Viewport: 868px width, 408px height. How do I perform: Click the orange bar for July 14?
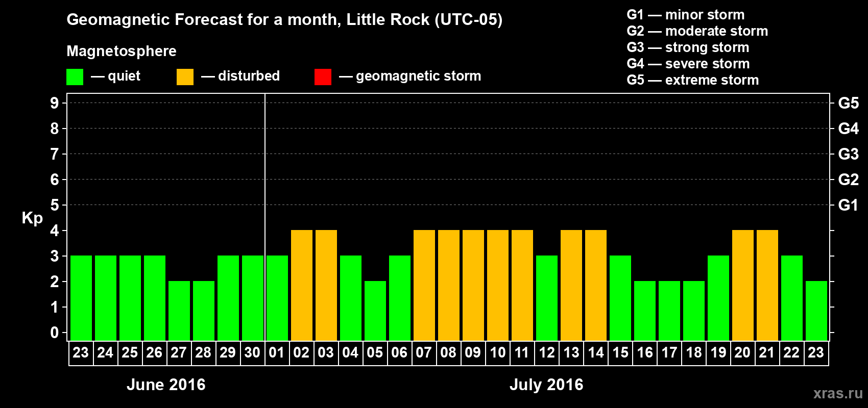(596, 285)
